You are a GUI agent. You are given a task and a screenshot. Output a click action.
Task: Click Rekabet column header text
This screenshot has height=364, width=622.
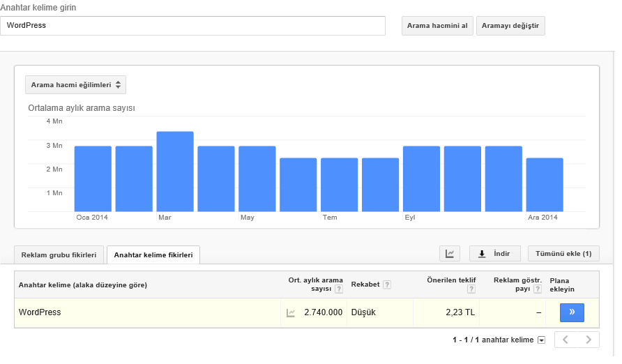365,285
